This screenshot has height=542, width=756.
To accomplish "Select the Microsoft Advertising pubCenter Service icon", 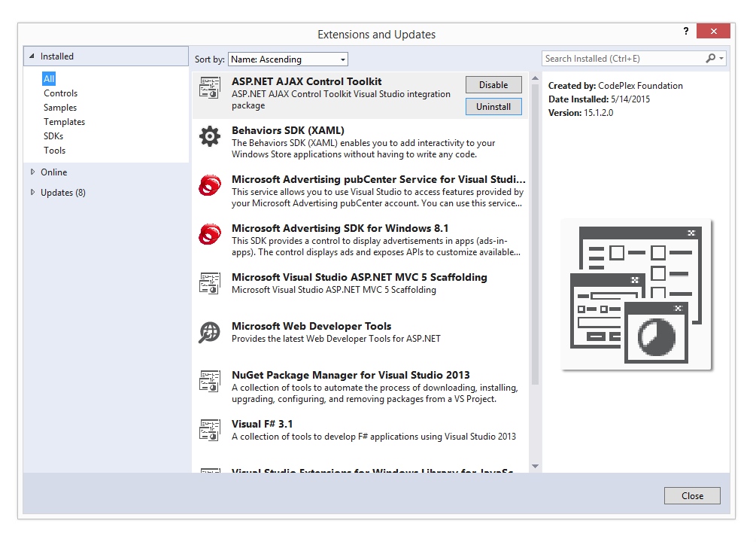I will pyautogui.click(x=209, y=185).
